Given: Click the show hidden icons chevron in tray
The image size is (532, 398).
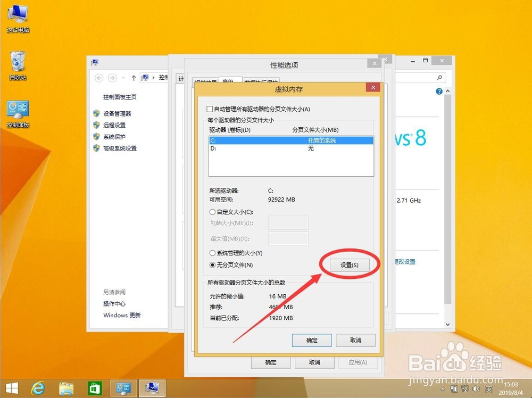Looking at the screenshot, I should point(443,389).
